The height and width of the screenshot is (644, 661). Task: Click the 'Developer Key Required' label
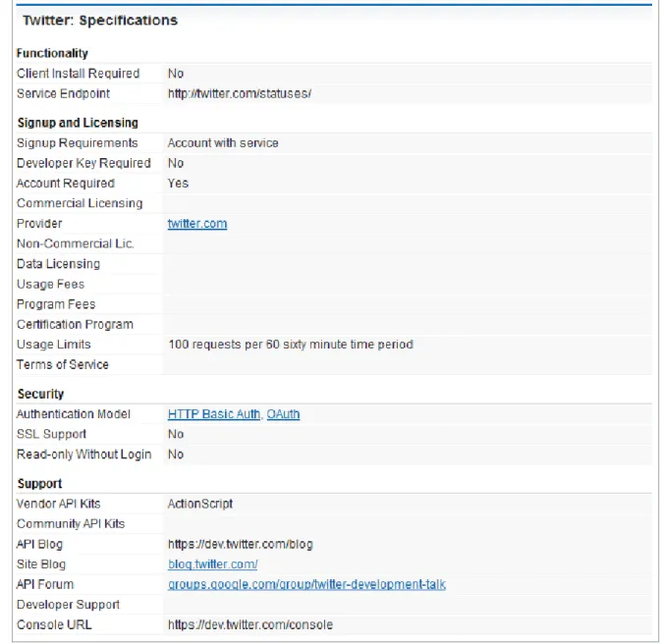tap(83, 163)
